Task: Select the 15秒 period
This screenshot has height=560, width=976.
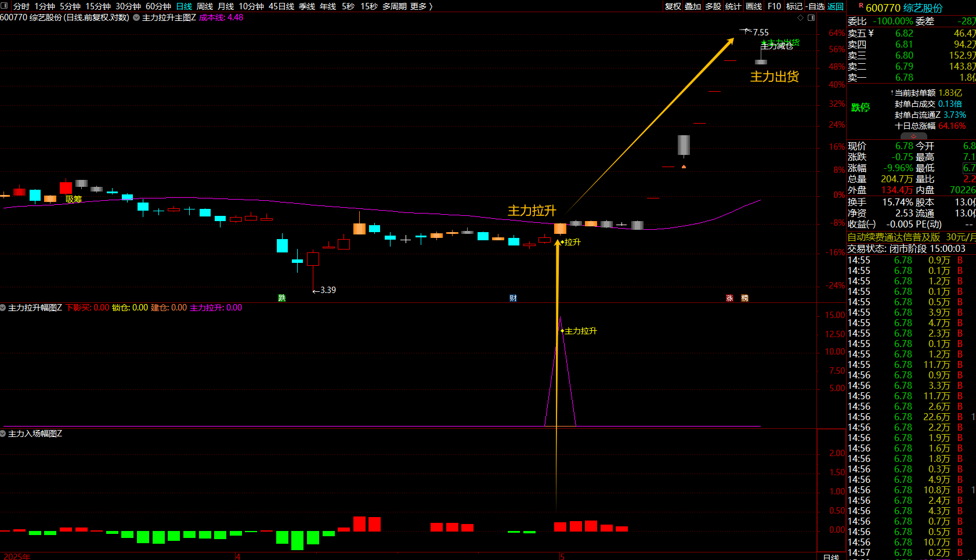Action: pyautogui.click(x=369, y=6)
